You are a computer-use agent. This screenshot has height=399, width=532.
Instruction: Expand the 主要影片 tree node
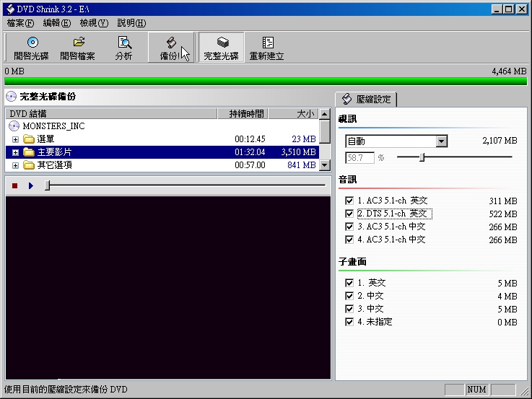15,152
